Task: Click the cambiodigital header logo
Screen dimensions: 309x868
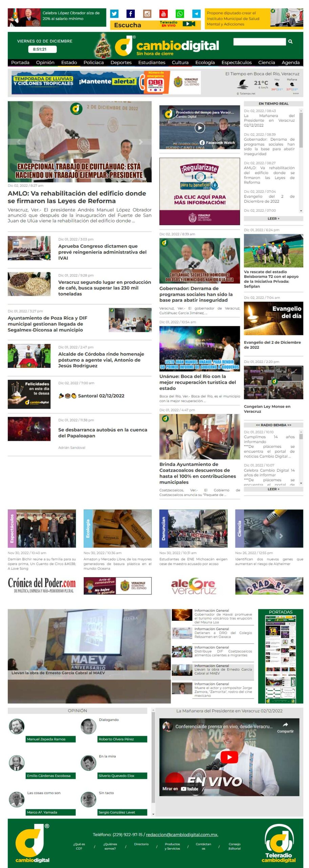Action: 167,46
